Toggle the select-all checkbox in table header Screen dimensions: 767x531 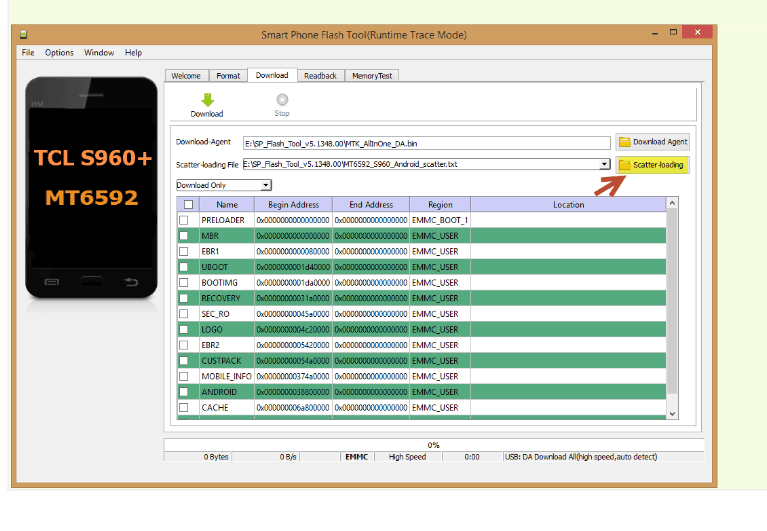[x=188, y=205]
